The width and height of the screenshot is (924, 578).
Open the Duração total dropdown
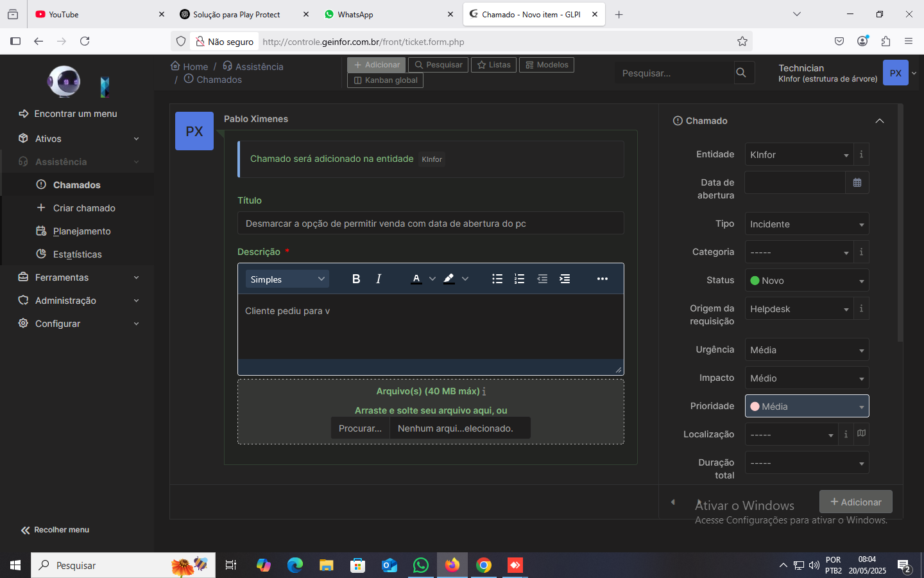pos(807,463)
